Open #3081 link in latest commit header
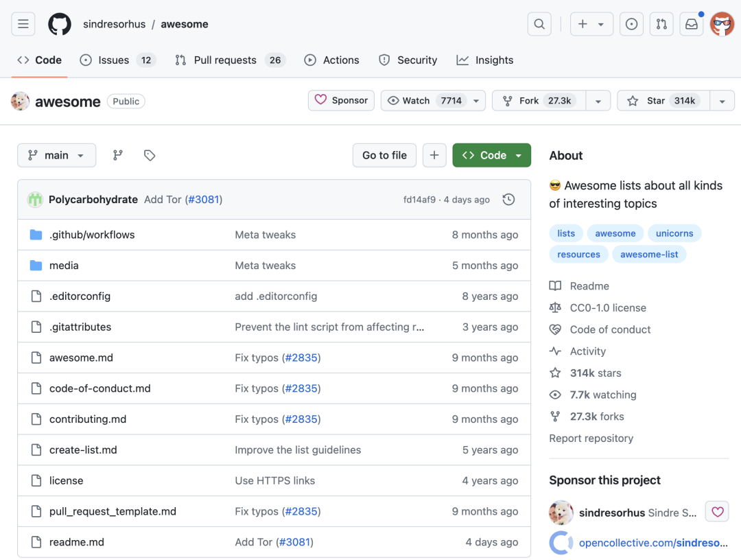The width and height of the screenshot is (741, 560). point(204,200)
